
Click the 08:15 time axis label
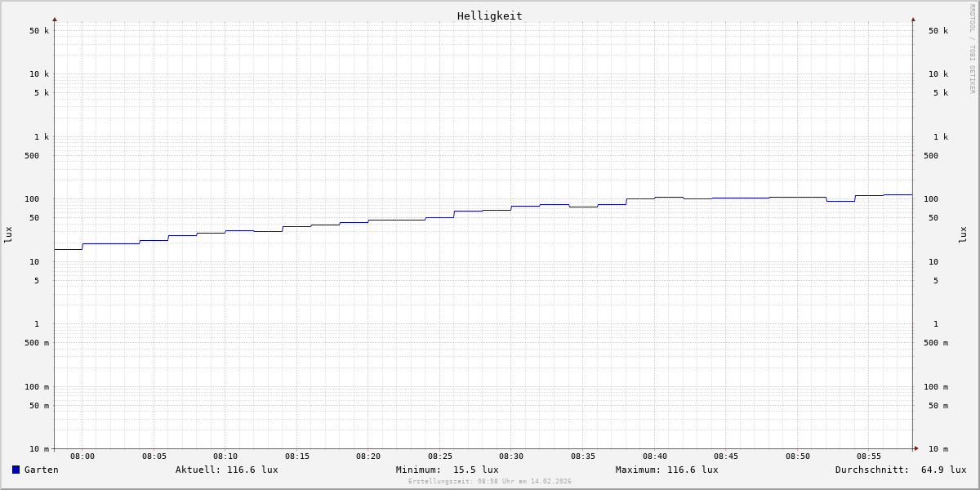(x=297, y=457)
